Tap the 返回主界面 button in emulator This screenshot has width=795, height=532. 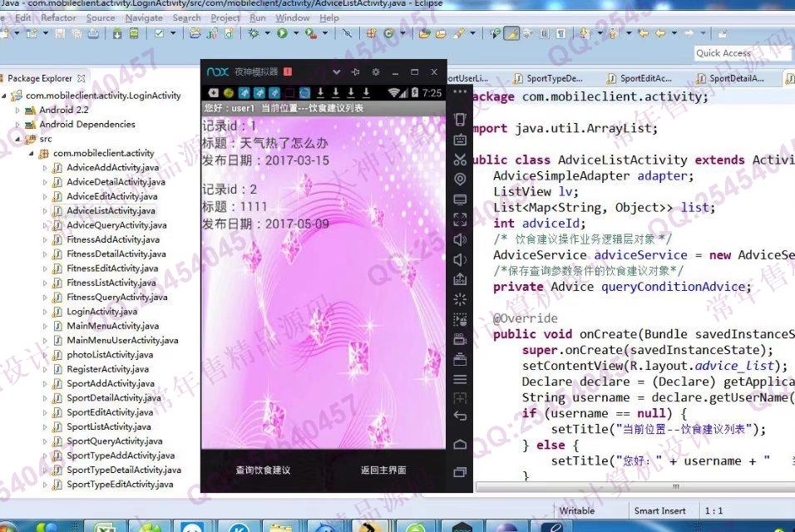pyautogui.click(x=384, y=470)
